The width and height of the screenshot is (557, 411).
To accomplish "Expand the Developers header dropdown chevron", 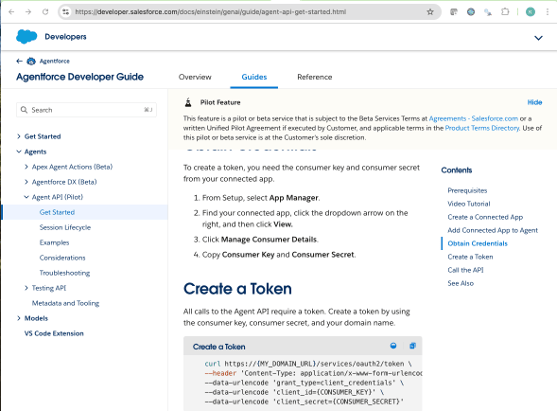I will (539, 38).
